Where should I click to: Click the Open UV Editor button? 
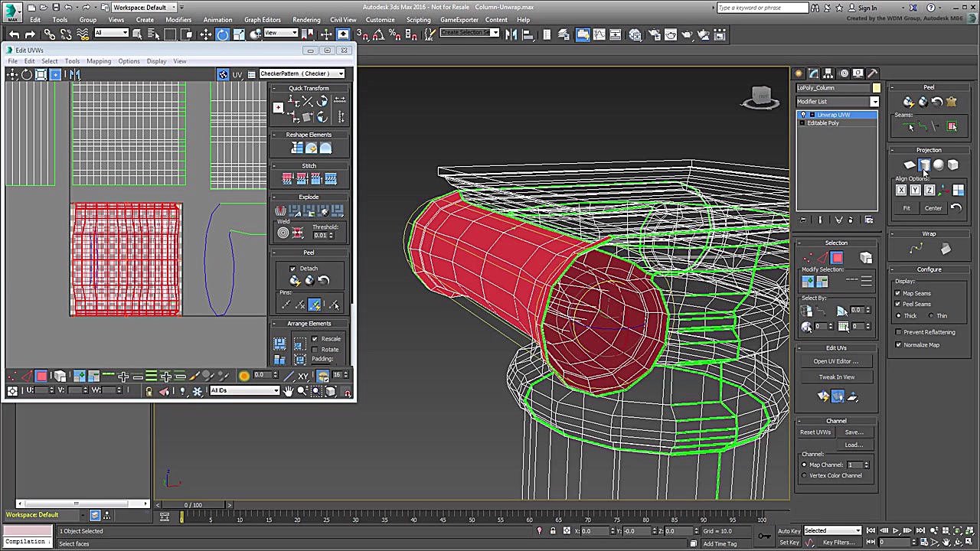pos(836,361)
